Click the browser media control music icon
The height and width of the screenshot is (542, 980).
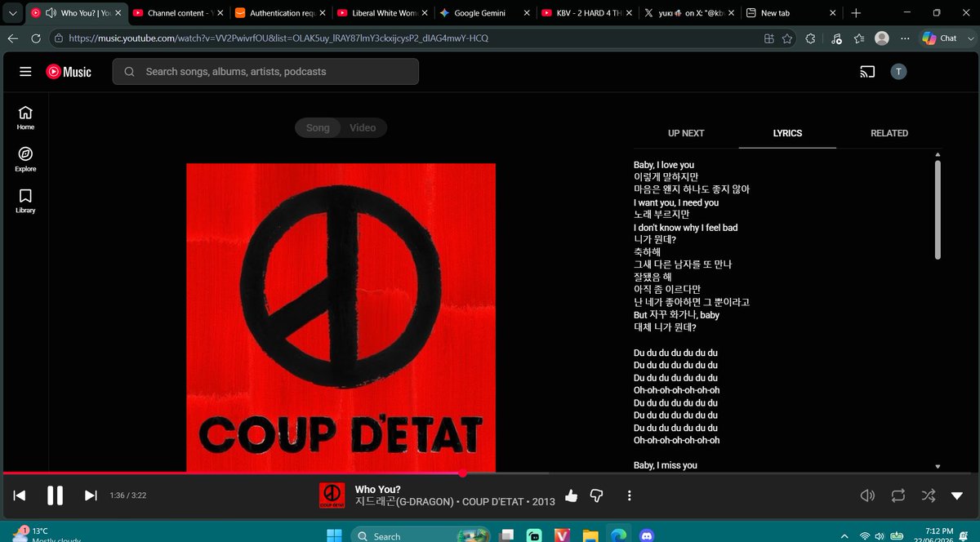coord(835,38)
